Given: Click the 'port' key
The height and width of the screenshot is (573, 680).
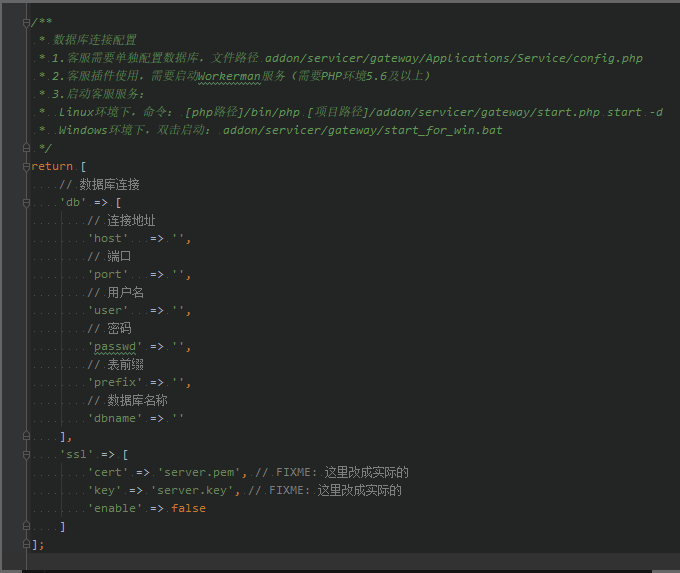Looking at the screenshot, I should point(108,275).
